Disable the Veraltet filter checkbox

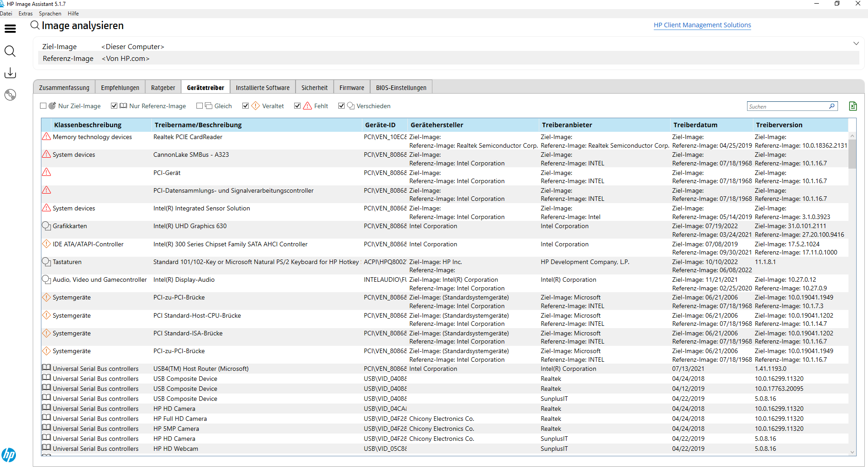(x=246, y=106)
